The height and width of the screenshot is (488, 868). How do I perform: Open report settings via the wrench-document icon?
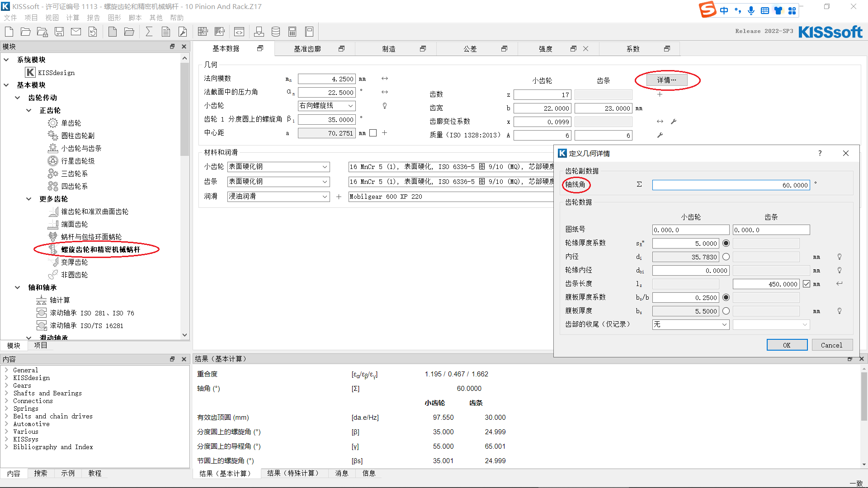click(x=183, y=32)
